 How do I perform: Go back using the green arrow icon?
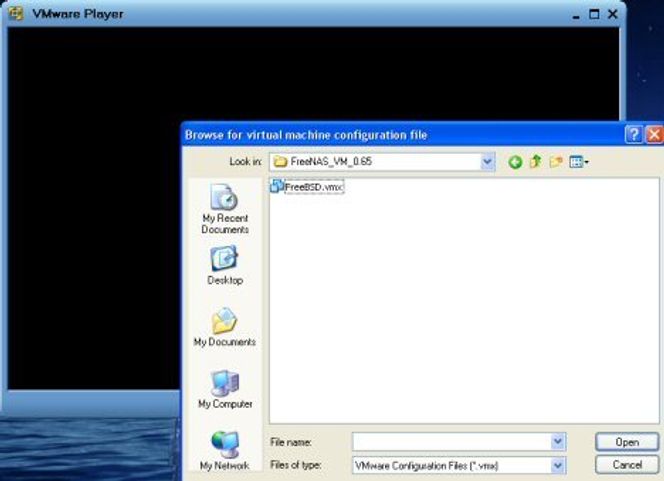pos(515,162)
